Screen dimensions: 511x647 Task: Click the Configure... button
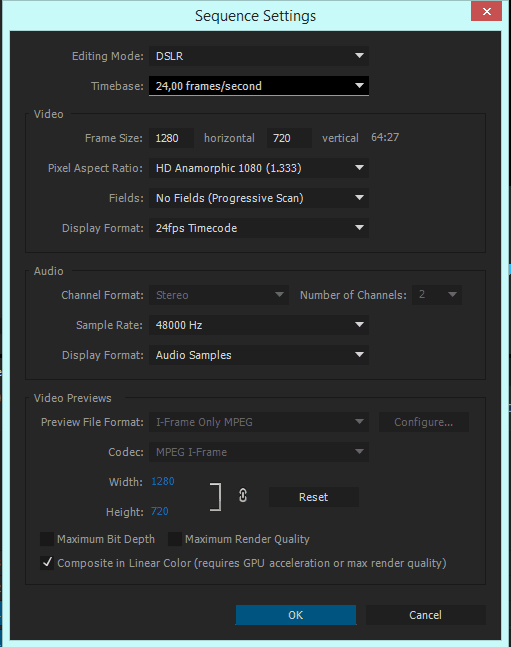423,422
